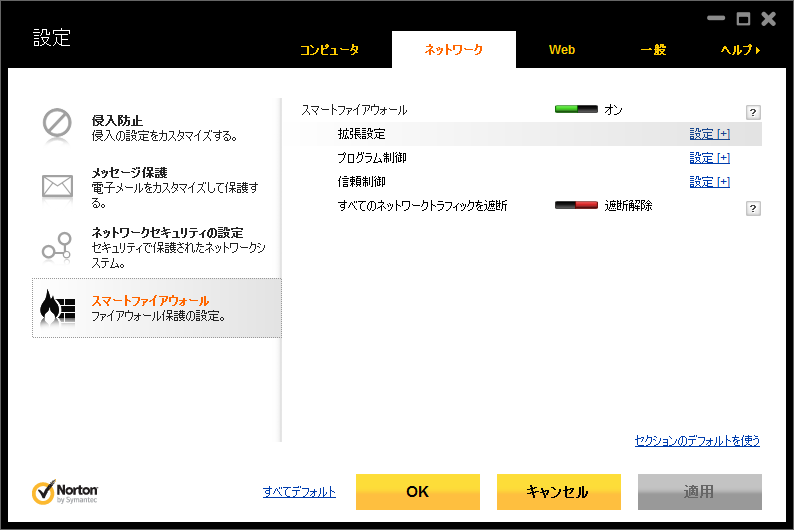Switch to the 一般 tab

tap(653, 50)
